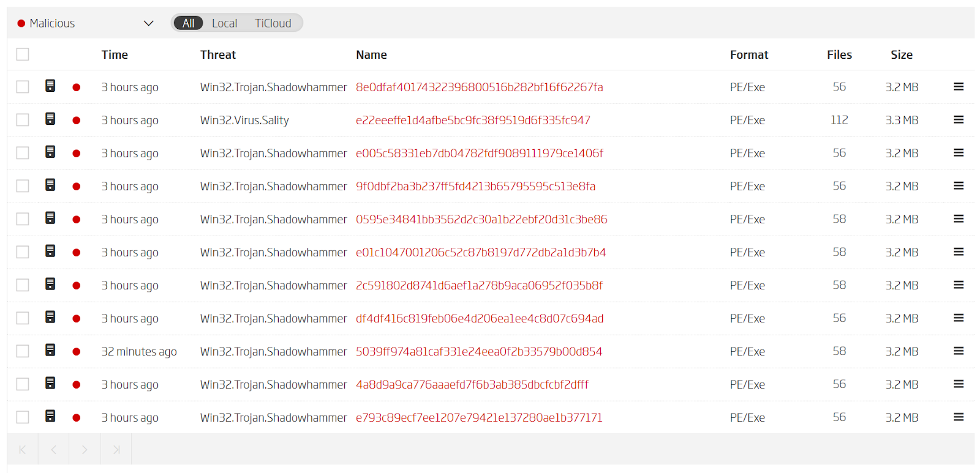Check the row for sample e22eeeffe1d4…

pyautogui.click(x=23, y=120)
